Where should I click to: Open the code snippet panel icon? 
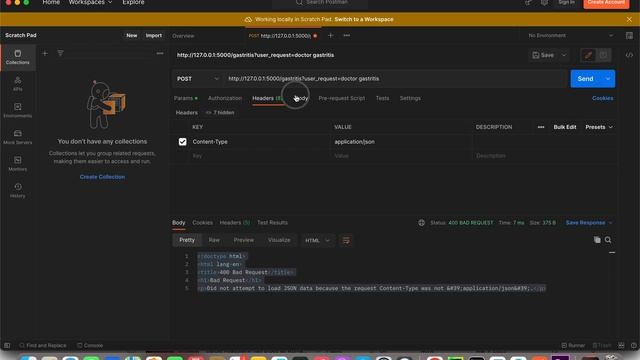pos(629,55)
